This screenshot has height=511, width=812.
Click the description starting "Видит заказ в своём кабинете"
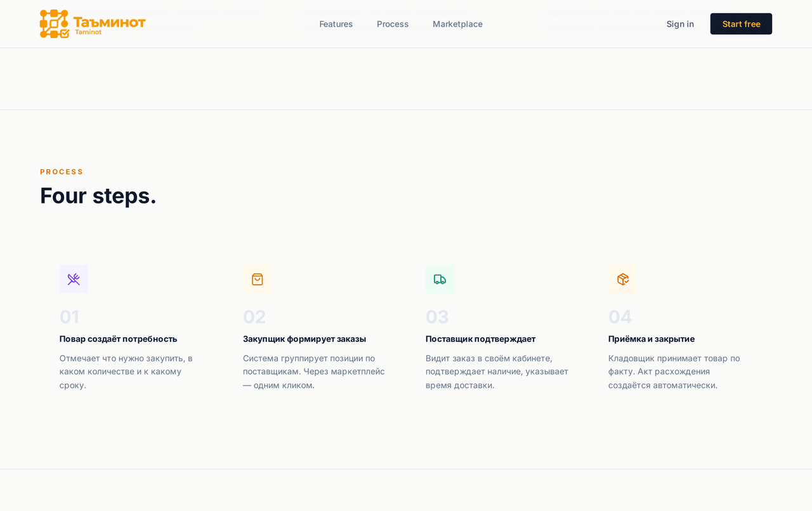497,372
